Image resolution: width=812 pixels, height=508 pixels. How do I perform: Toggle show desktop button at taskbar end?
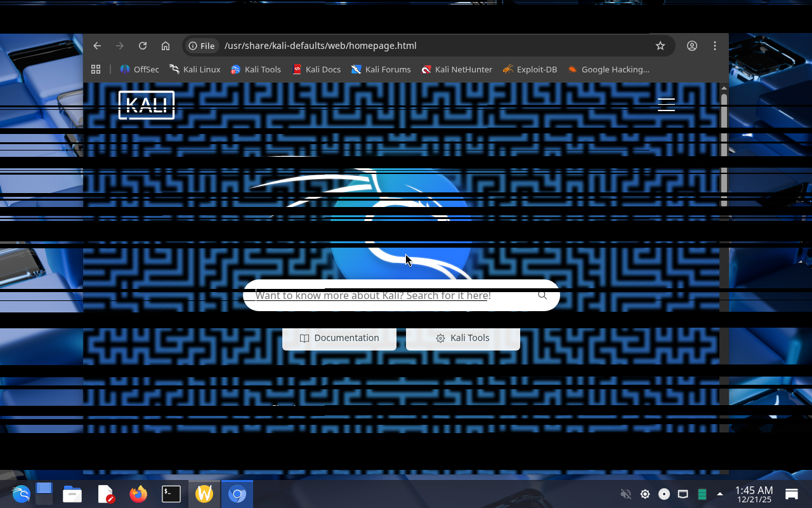[x=792, y=494]
